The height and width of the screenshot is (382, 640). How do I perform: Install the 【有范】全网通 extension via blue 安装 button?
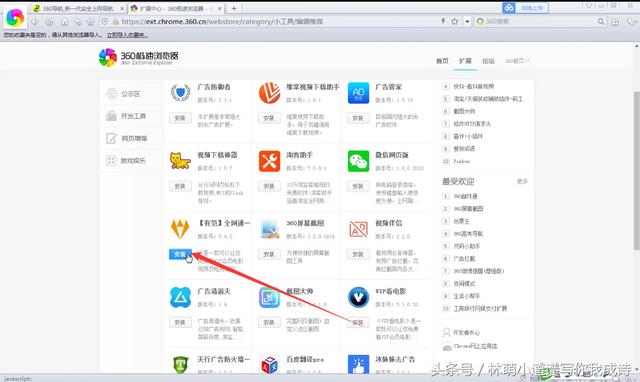coord(180,254)
